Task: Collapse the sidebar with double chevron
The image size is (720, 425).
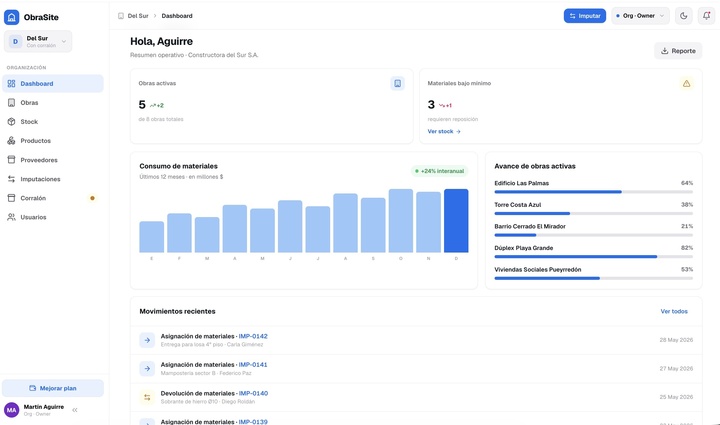Action: point(75,410)
